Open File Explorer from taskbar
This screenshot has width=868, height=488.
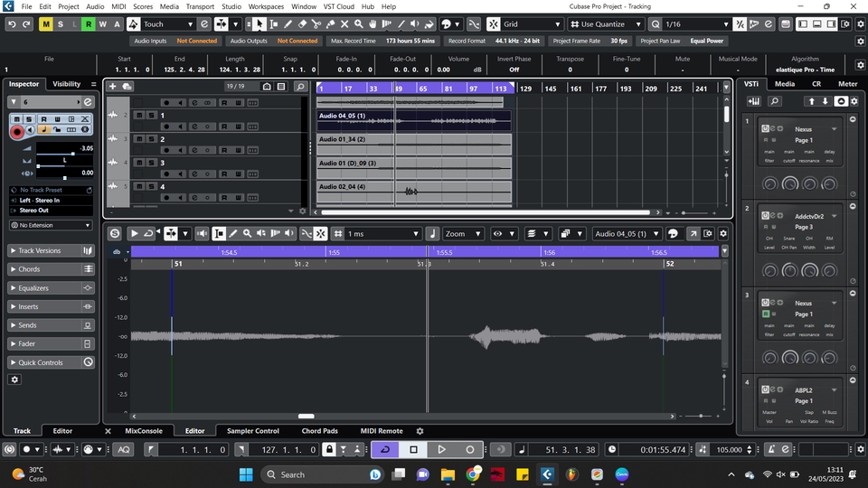[x=448, y=474]
